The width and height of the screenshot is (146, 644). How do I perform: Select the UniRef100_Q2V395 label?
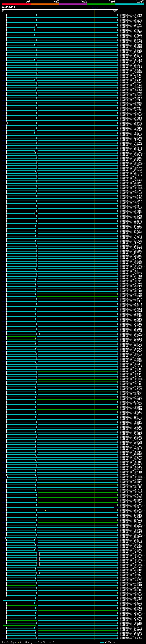131,319
